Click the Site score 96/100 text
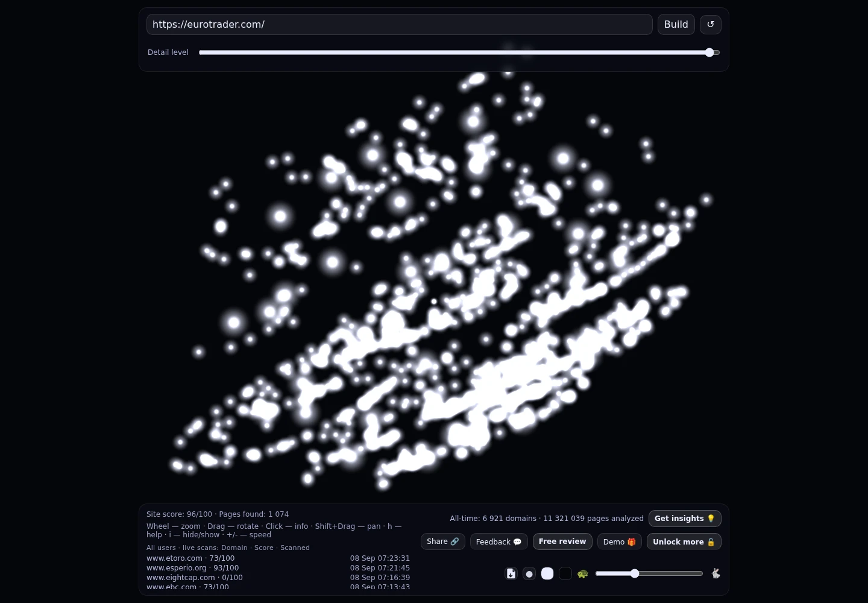This screenshot has width=868, height=603. point(179,514)
